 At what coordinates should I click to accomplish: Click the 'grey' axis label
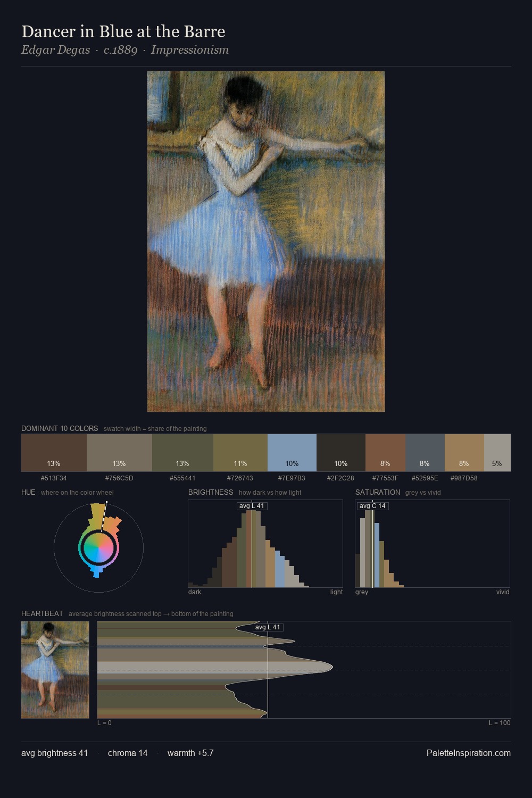pos(362,592)
